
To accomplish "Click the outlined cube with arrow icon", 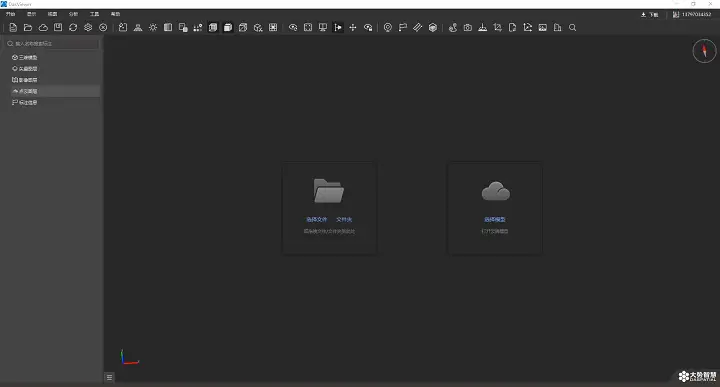I will (243, 28).
